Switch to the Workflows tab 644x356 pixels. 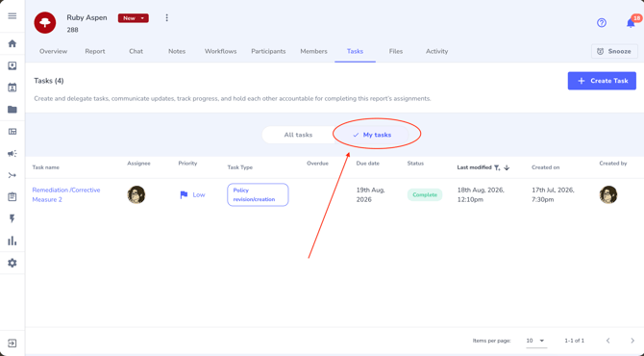tap(220, 51)
